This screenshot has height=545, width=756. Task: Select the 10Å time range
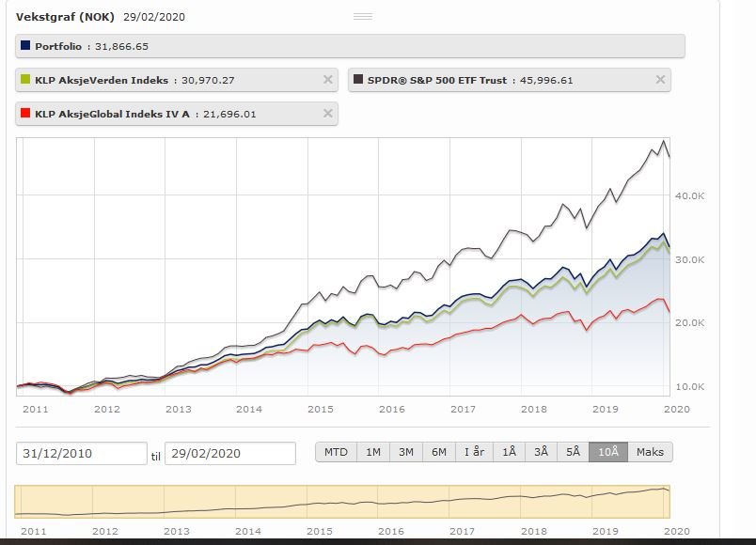click(608, 452)
